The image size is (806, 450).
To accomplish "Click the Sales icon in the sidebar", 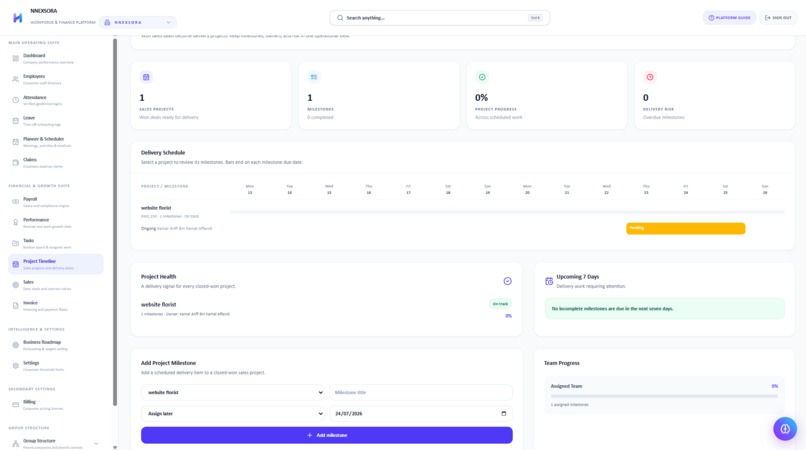I will 15,285.
